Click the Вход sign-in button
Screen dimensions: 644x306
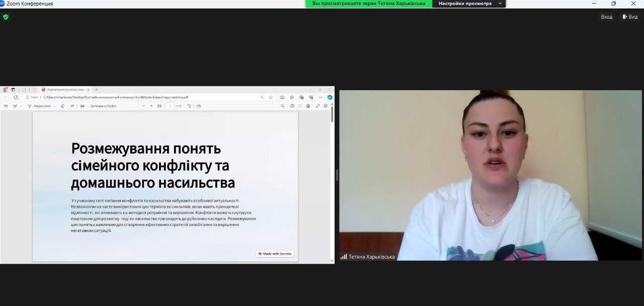tap(606, 17)
